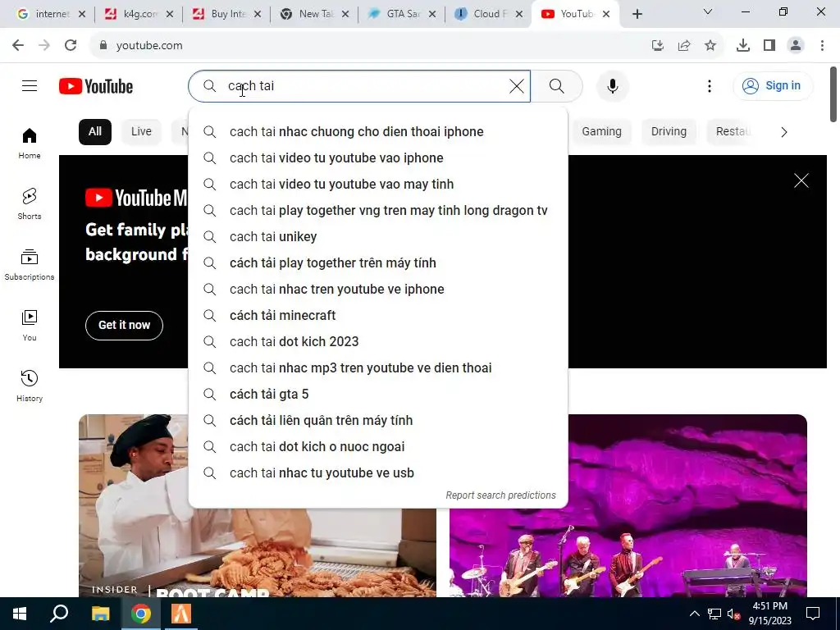840x630 pixels.
Task: Switch to the New Tab tab
Action: [315, 14]
